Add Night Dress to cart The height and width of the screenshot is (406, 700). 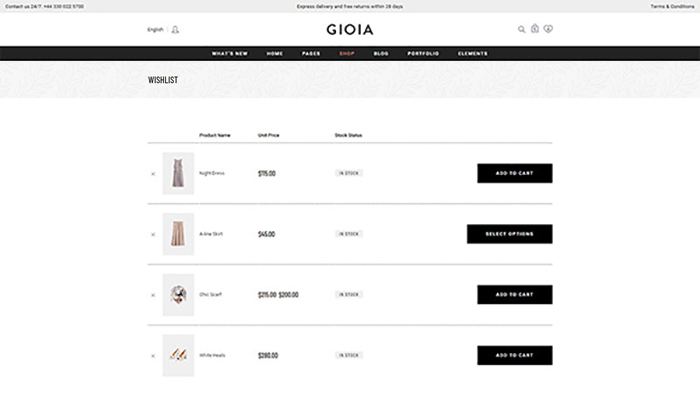(514, 173)
